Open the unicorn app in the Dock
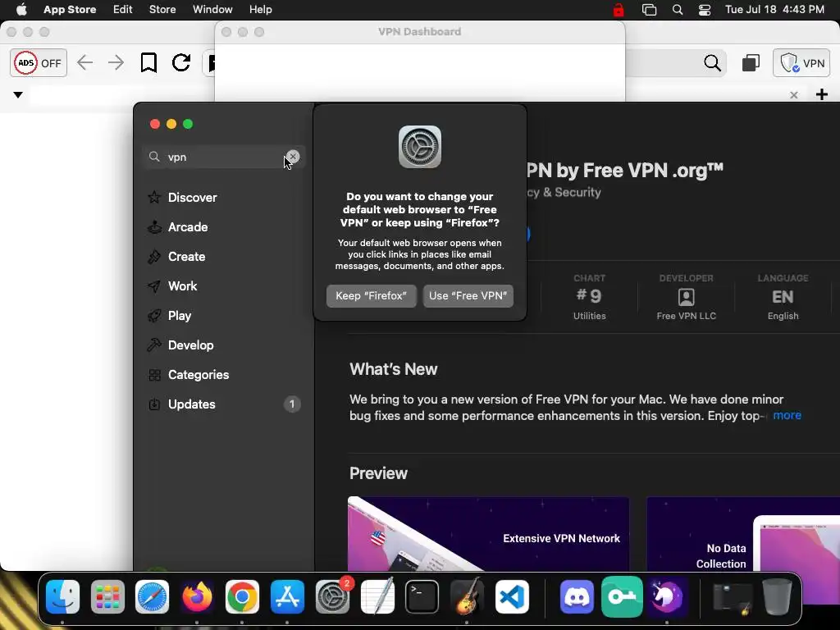The height and width of the screenshot is (630, 840). 666,596
